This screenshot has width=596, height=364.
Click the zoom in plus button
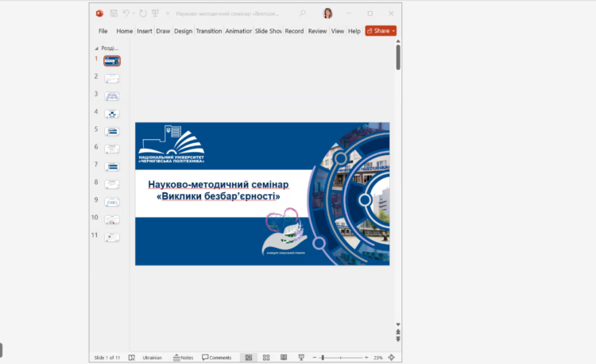366,358
